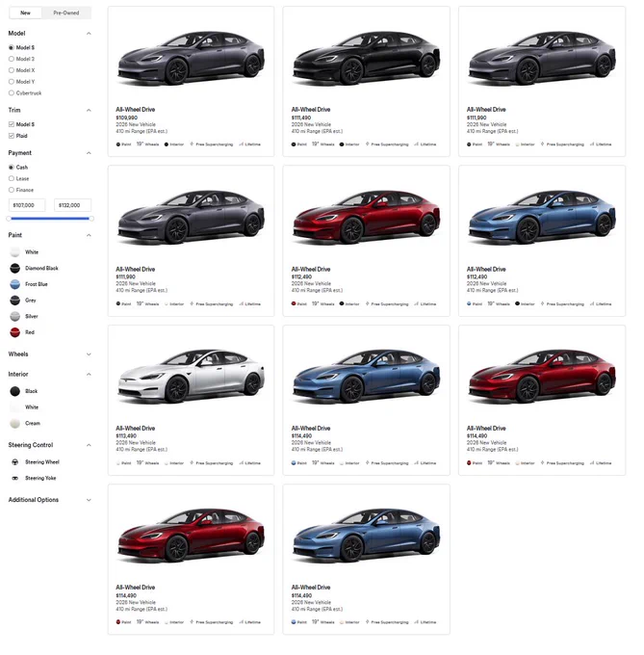Screen dimensions: 644x655
Task: Click Interior dot on the blue $112,490 card
Action: pos(517,303)
